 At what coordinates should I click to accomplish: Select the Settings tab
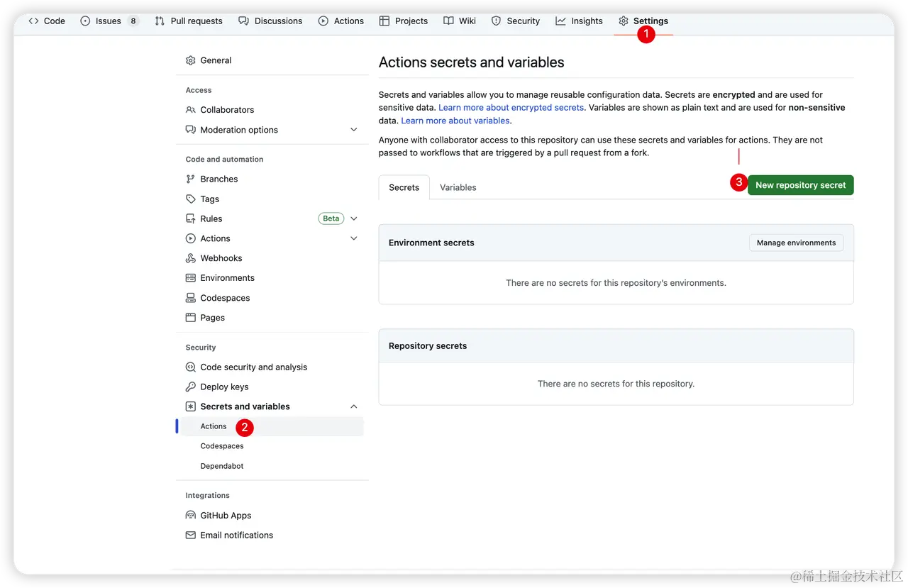click(x=643, y=21)
